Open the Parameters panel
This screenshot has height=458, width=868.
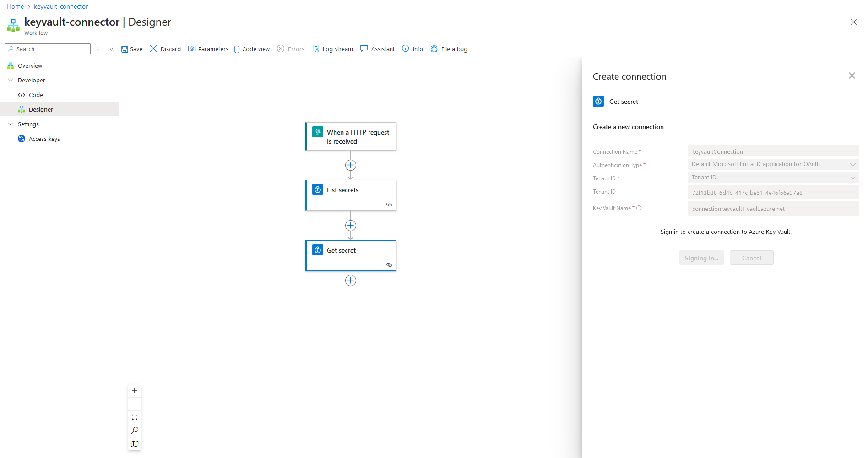(208, 49)
